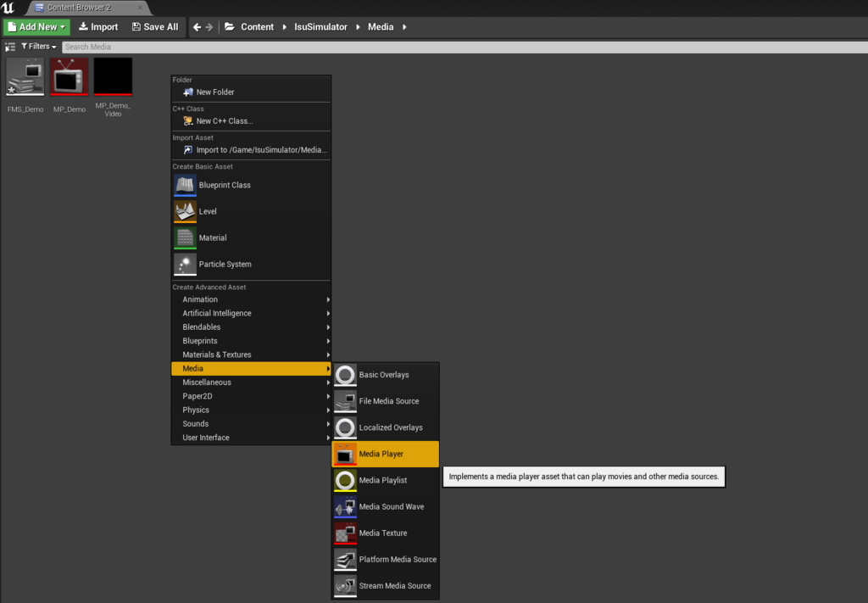The width and height of the screenshot is (868, 603).
Task: Expand the arrow after Content breadcrumb
Action: pos(285,26)
